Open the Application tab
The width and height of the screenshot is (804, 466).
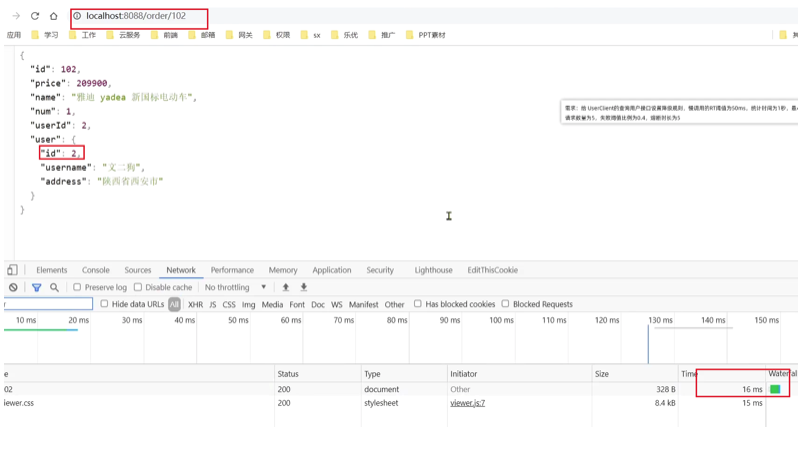[x=332, y=270]
